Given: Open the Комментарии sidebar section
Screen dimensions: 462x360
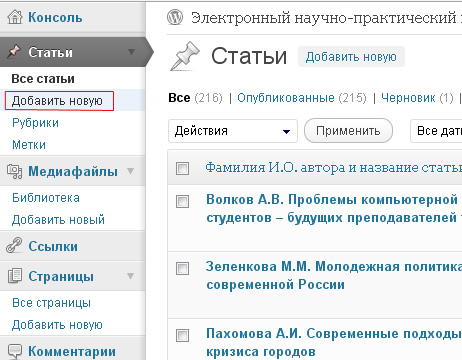Looking at the screenshot, I should (x=72, y=351).
